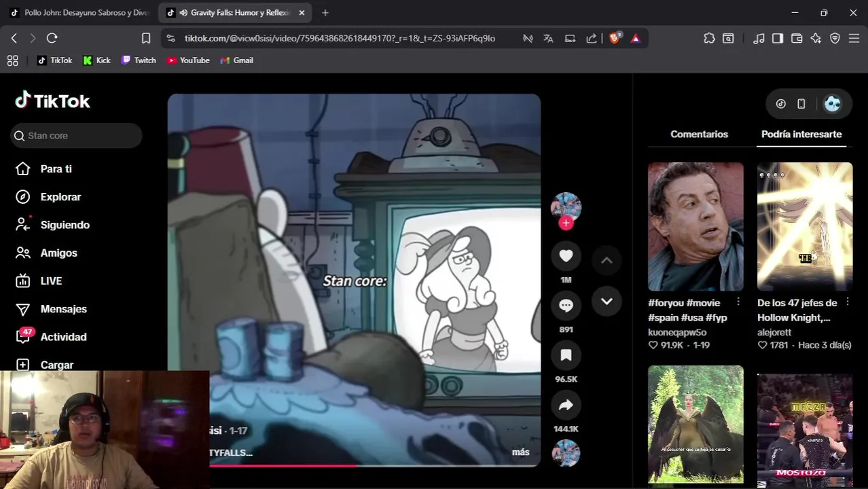Open the Brave Shields lion icon
This screenshot has width=868, height=489.
pos(615,39)
